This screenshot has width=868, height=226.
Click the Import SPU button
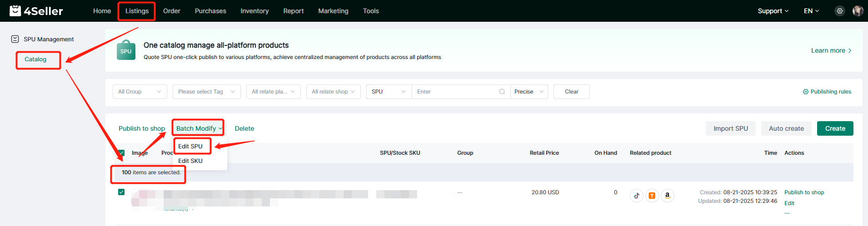731,128
